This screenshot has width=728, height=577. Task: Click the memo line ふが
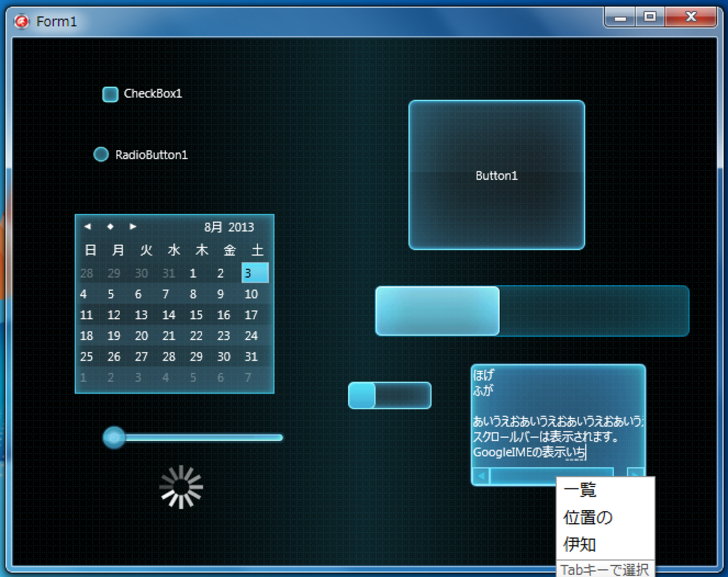click(x=483, y=390)
